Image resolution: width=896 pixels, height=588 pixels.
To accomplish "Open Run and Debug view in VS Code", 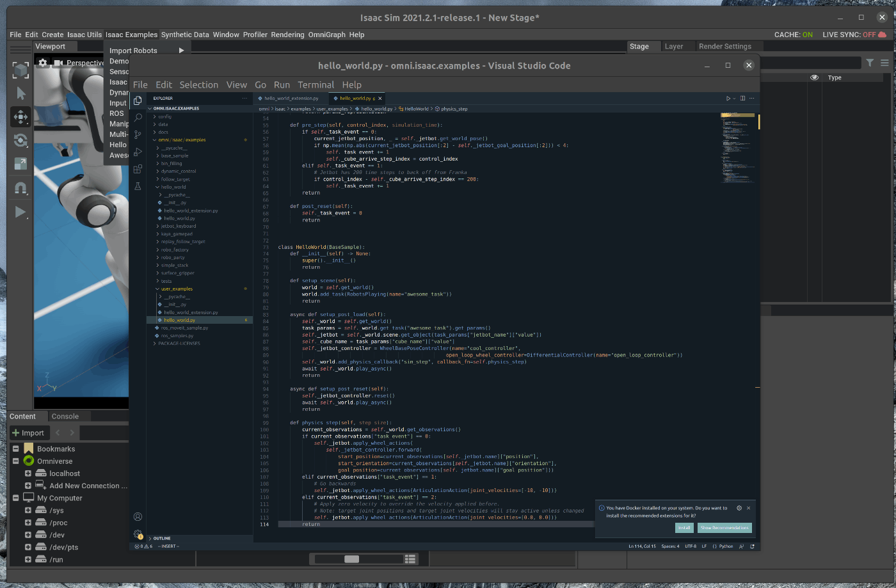I will [x=138, y=152].
